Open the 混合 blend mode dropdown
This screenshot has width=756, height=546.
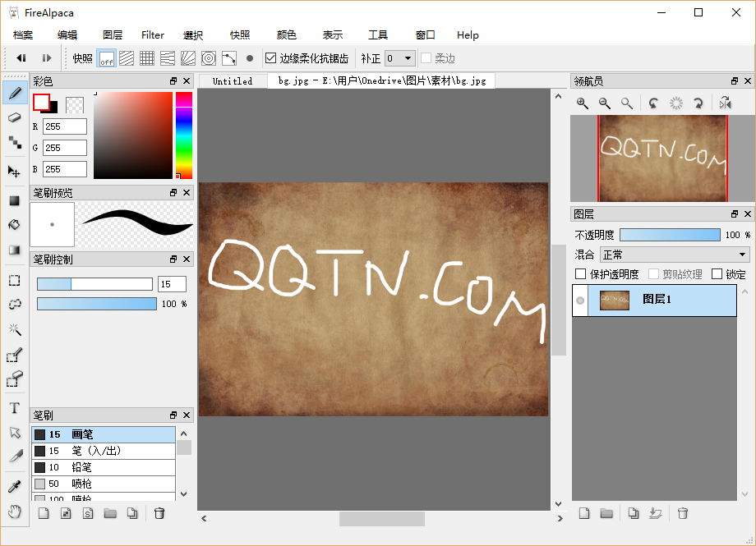[x=674, y=255]
